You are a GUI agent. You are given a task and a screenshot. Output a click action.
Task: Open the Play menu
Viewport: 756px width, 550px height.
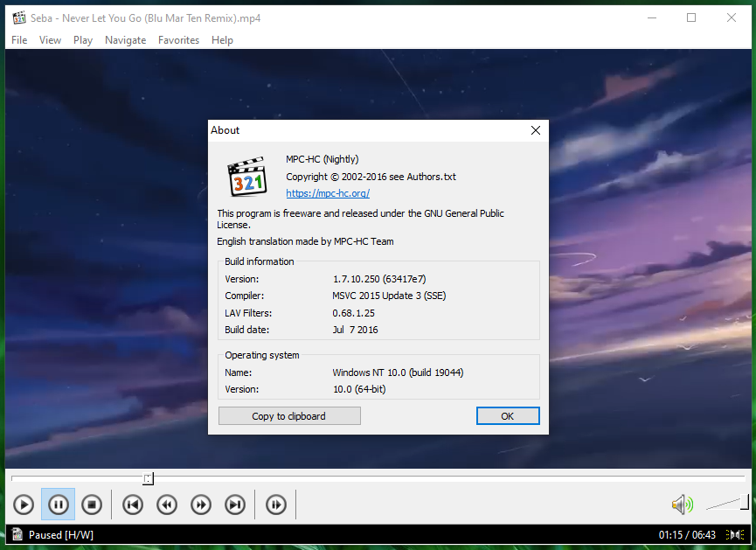pyautogui.click(x=83, y=40)
